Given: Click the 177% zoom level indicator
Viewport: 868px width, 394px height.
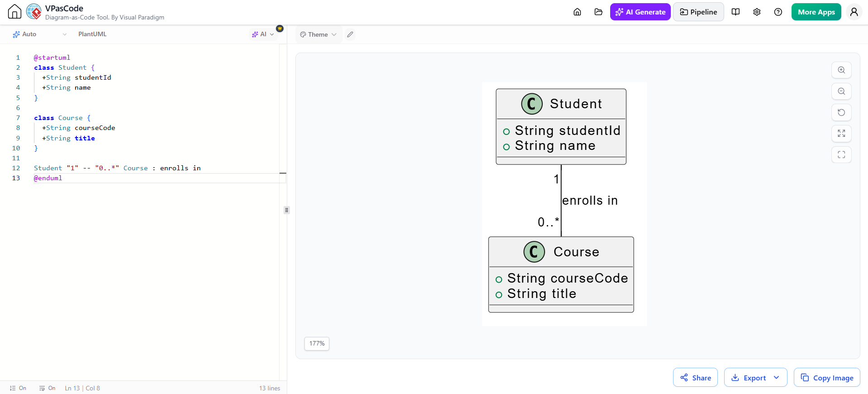Looking at the screenshot, I should (317, 344).
